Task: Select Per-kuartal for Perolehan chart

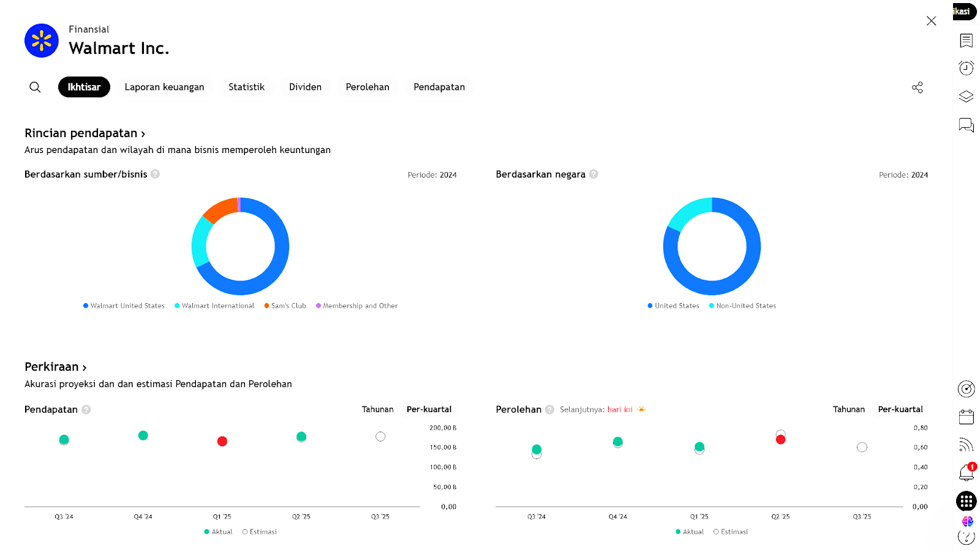Action: (900, 410)
